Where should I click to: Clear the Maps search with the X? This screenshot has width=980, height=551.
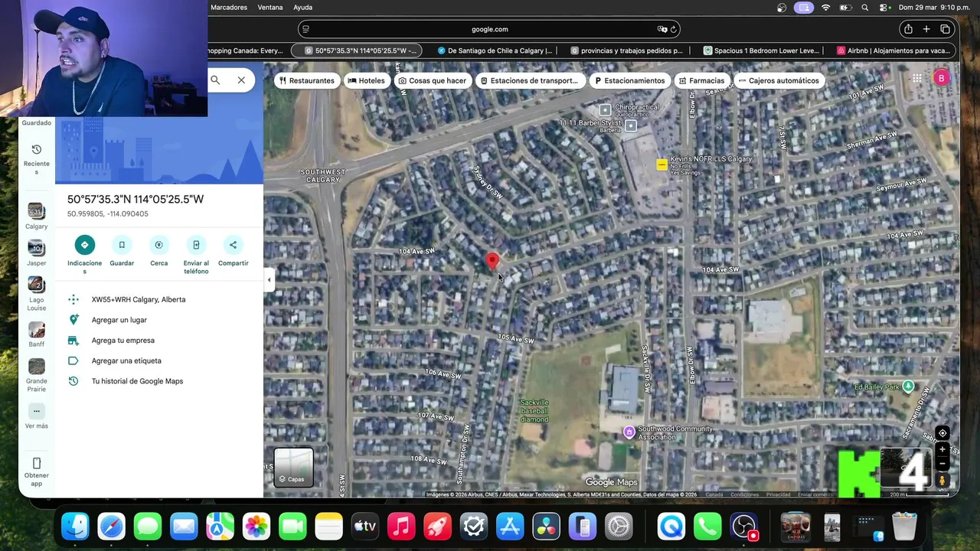(241, 80)
